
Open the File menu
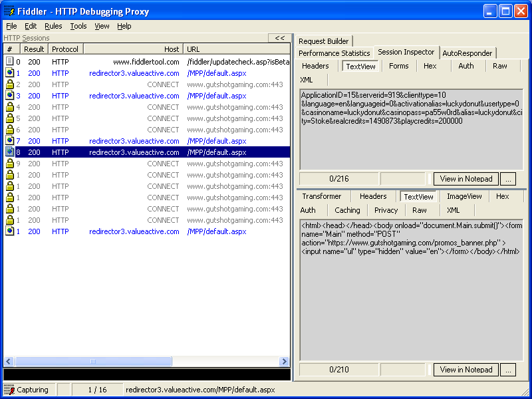[11, 26]
